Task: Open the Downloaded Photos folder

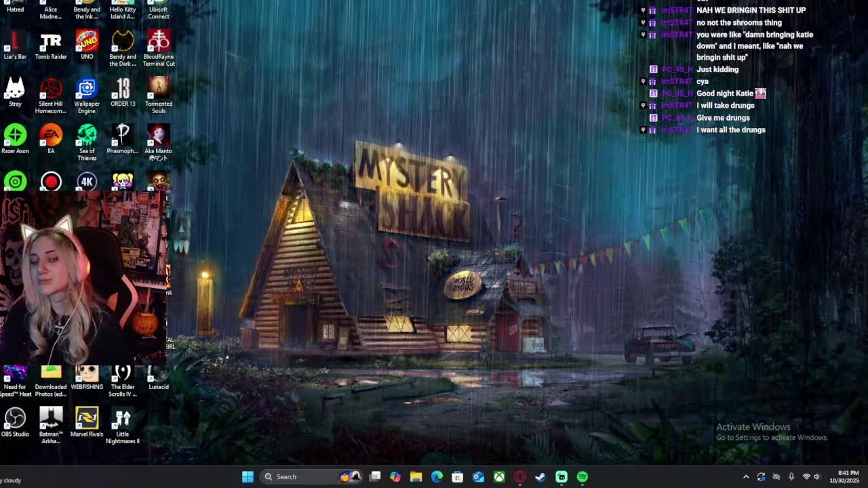Action: (51, 382)
